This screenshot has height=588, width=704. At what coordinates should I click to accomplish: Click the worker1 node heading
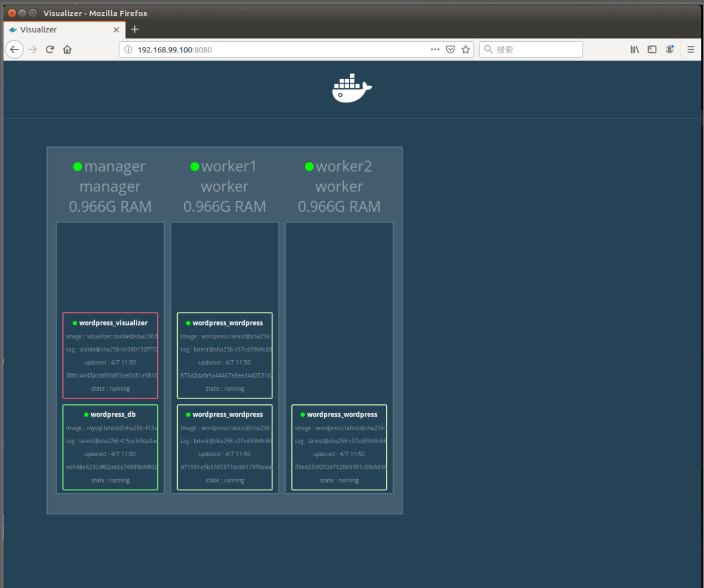point(229,167)
